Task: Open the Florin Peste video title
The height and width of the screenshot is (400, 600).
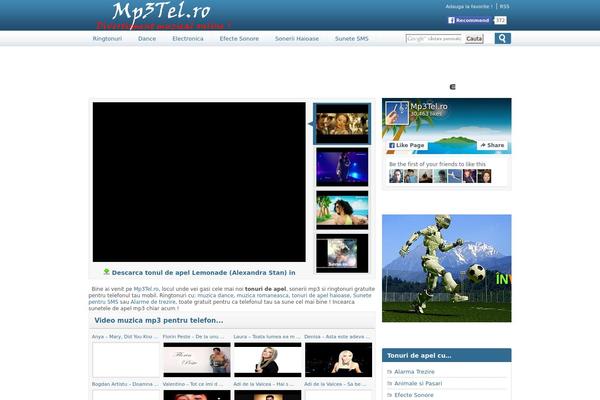Action: click(x=193, y=337)
